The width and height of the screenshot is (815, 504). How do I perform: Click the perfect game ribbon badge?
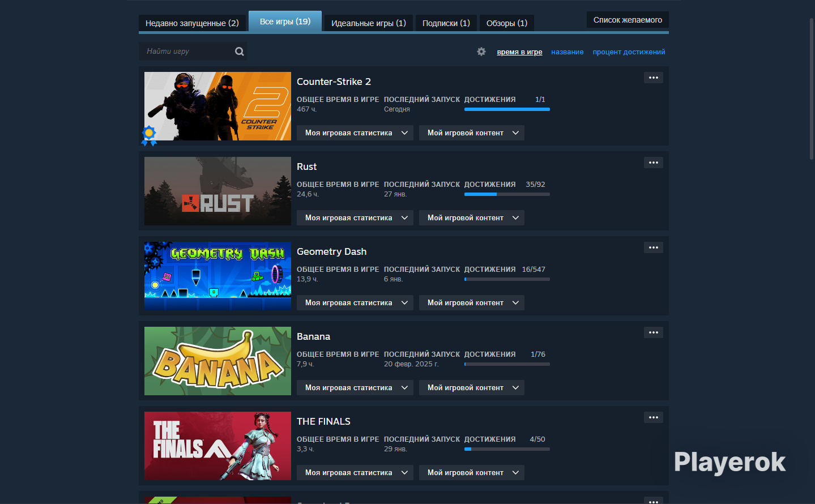coord(149,135)
